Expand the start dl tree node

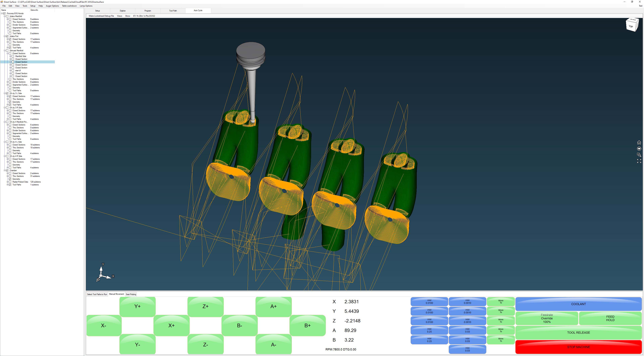10,71
